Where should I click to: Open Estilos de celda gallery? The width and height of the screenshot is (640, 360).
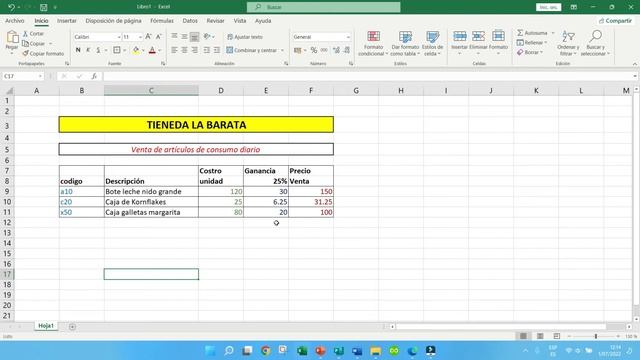pos(432,43)
